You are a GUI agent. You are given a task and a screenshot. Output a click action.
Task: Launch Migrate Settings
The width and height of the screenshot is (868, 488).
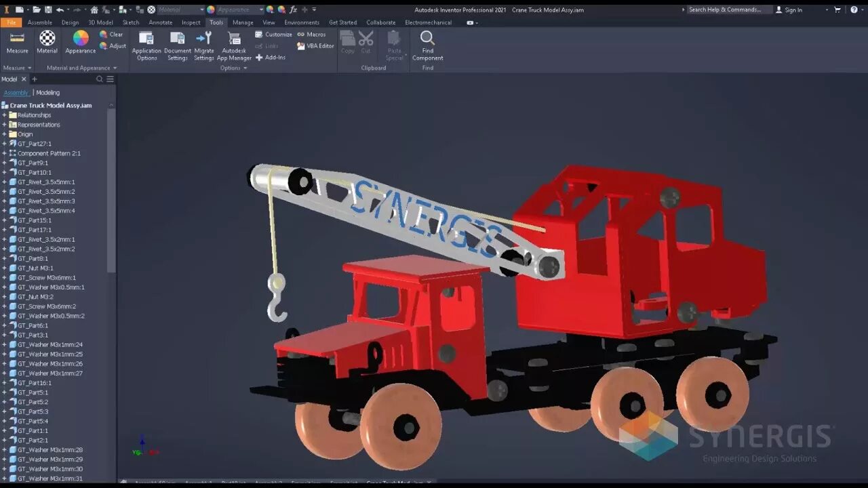point(204,46)
